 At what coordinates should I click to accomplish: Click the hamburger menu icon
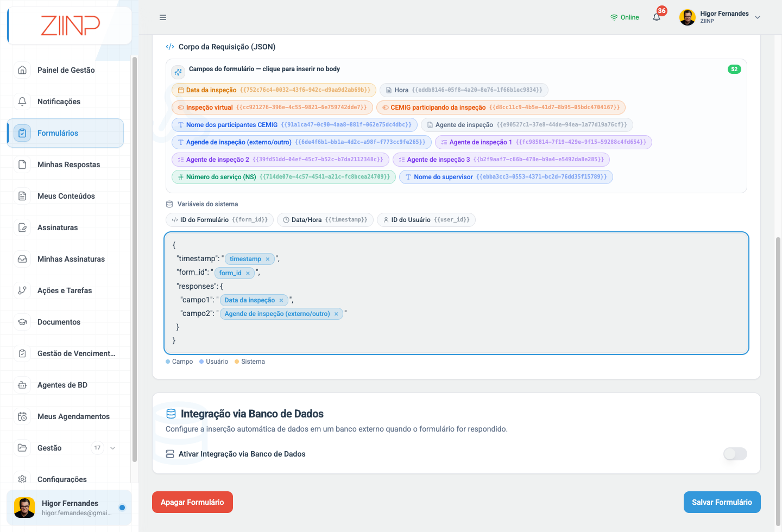[x=163, y=17]
